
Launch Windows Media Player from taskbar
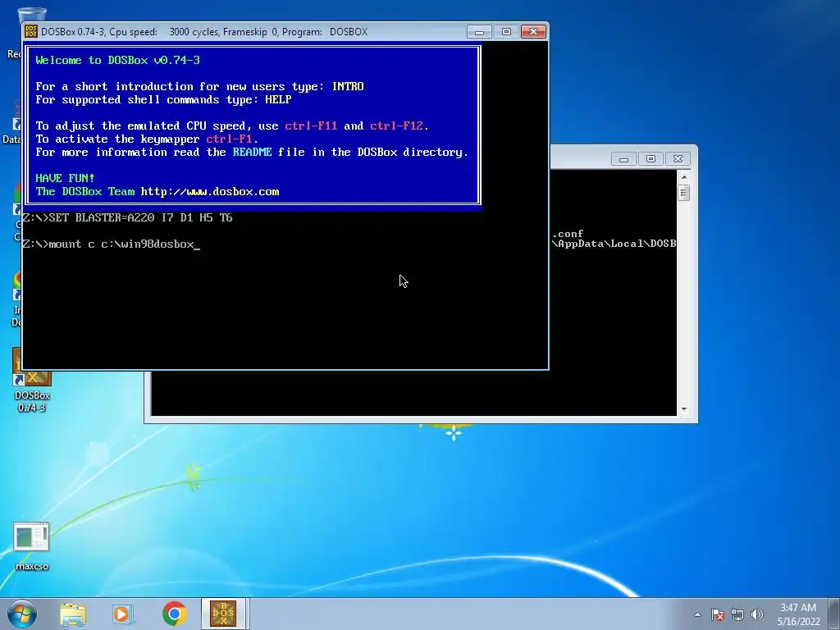coord(123,614)
